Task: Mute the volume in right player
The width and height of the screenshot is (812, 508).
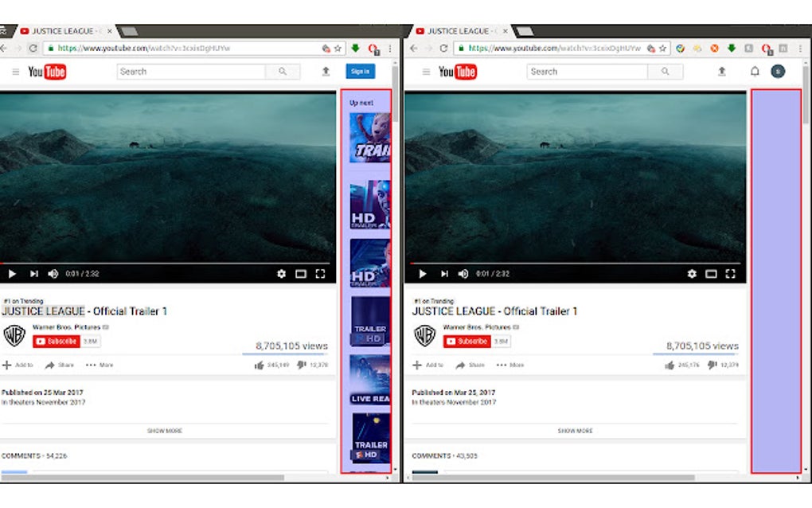Action: (x=463, y=274)
